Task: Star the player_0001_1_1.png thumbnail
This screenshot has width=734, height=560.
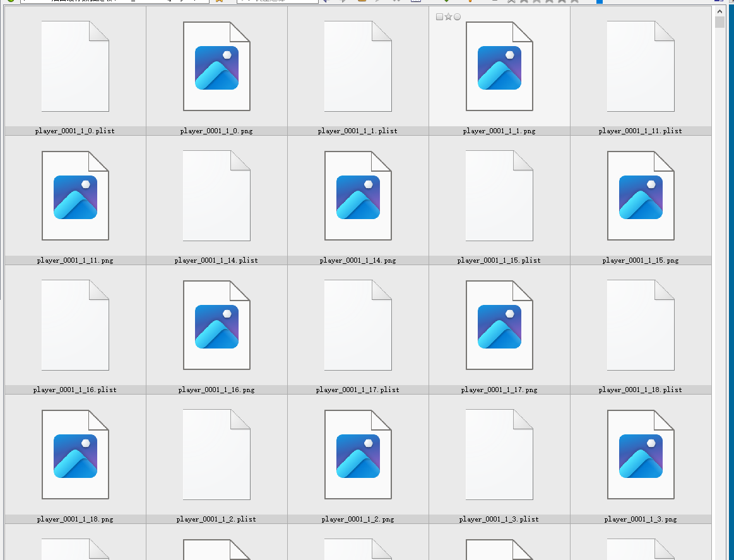Action: 449,17
